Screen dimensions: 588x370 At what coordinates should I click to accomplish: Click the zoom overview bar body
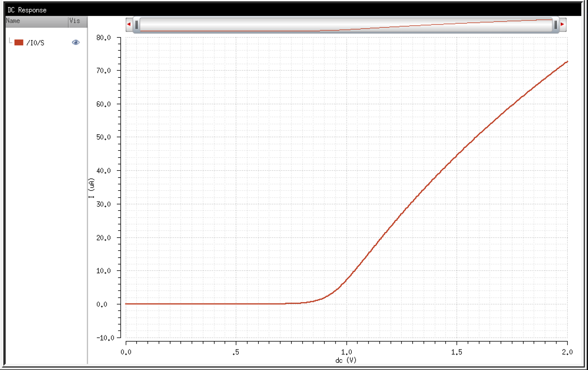click(346, 25)
